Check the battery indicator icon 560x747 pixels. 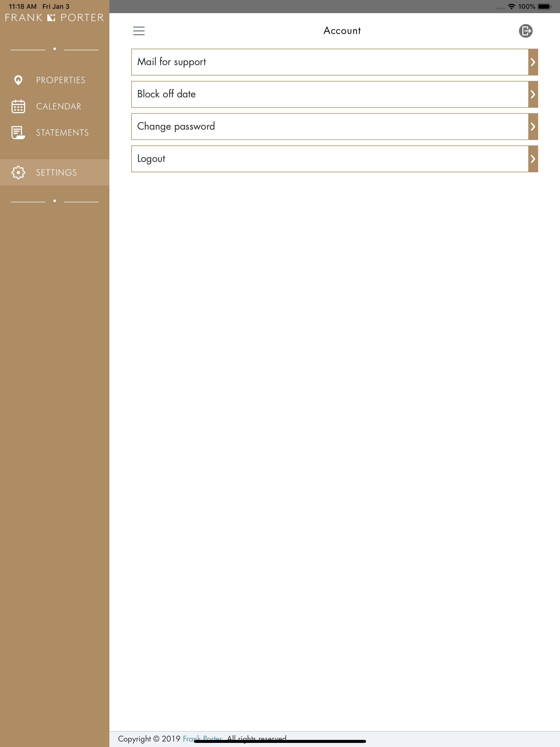pyautogui.click(x=544, y=6)
